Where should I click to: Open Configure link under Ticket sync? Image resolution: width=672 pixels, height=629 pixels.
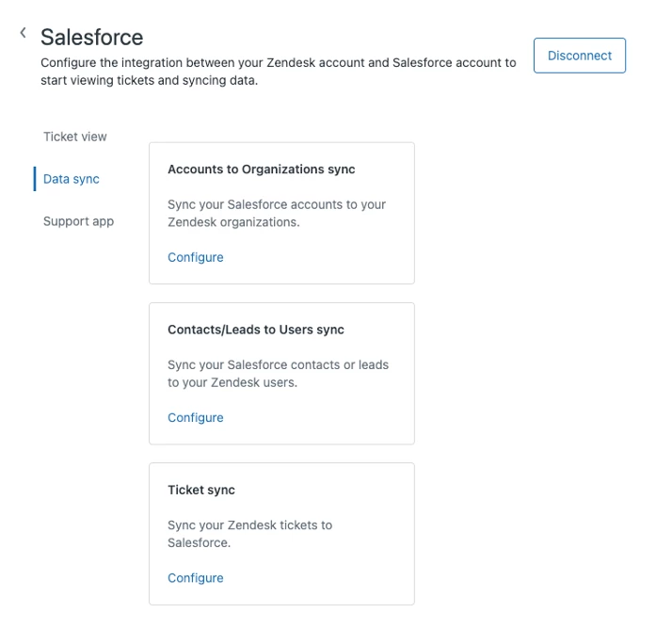(x=196, y=577)
